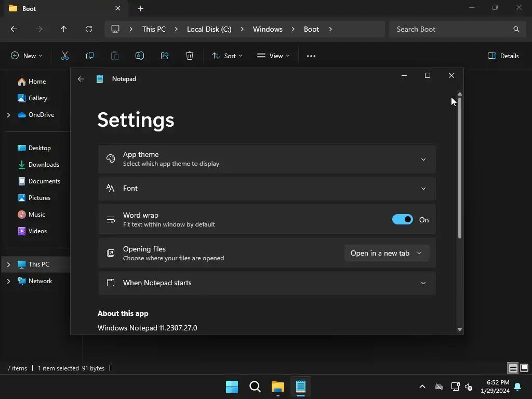
Task: Expand the When Notepad starts section
Action: click(x=423, y=283)
